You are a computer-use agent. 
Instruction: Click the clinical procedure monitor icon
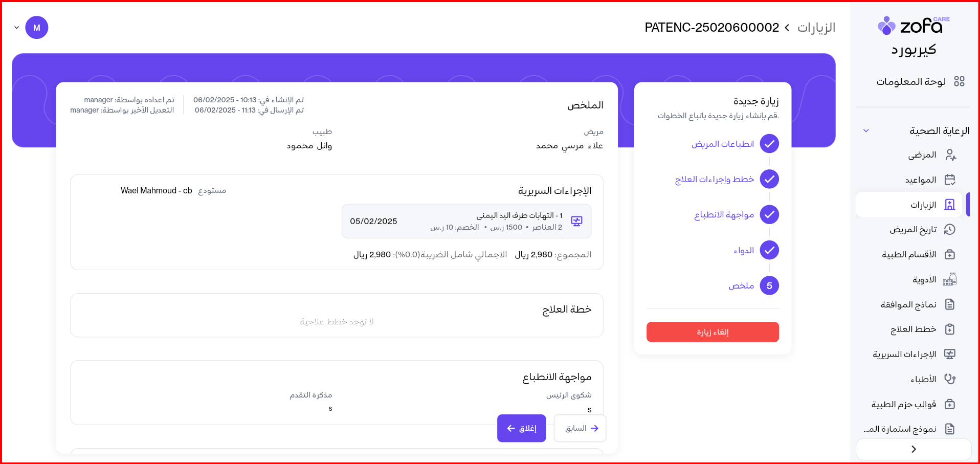[576, 222]
